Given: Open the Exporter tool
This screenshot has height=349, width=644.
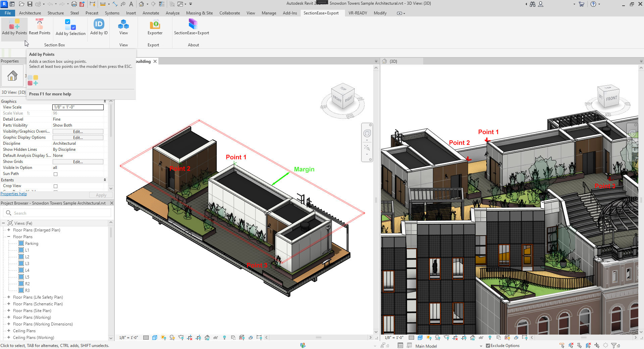Looking at the screenshot, I should 155,25.
